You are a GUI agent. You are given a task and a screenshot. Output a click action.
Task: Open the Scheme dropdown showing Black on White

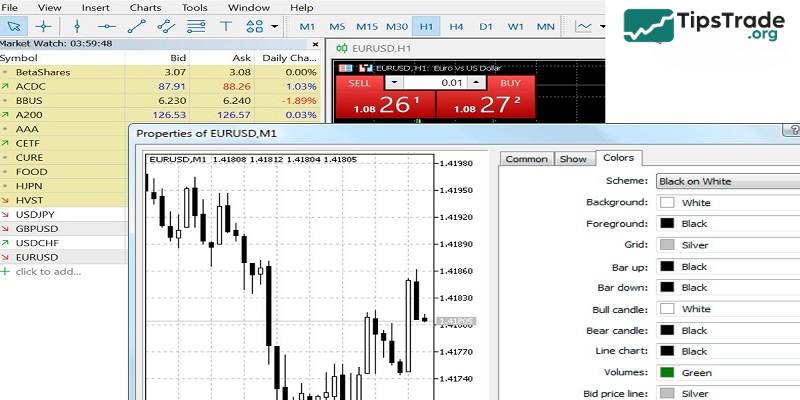tap(725, 181)
